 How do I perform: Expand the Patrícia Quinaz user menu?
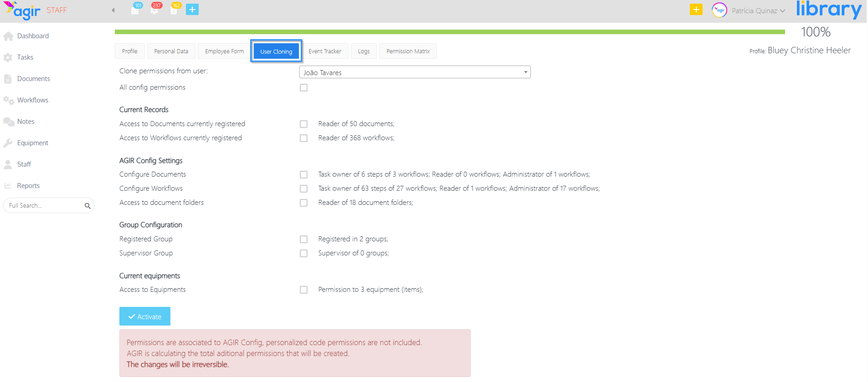point(758,10)
